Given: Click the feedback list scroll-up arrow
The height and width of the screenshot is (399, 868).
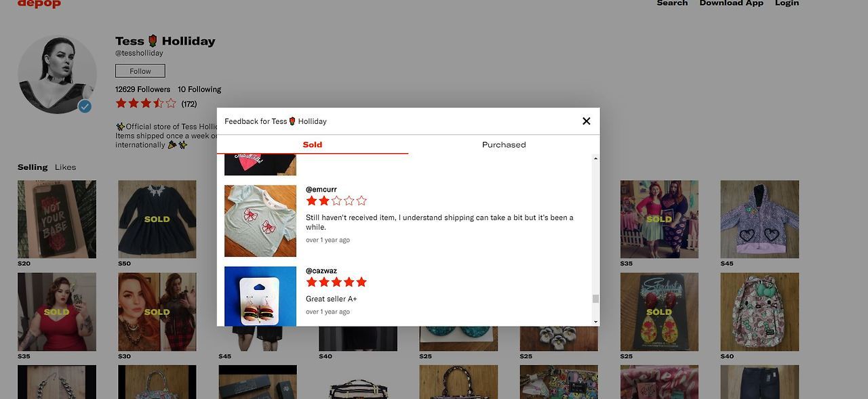Looking at the screenshot, I should pyautogui.click(x=595, y=159).
